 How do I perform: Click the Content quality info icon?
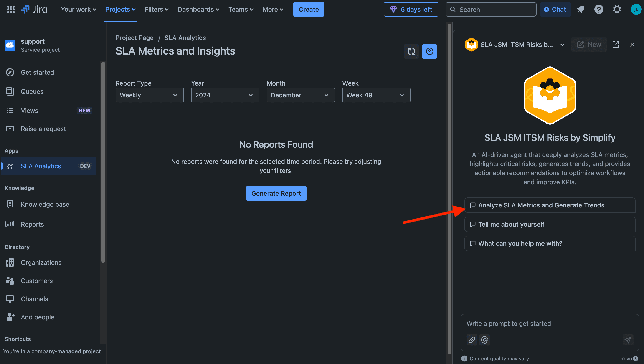click(464, 359)
